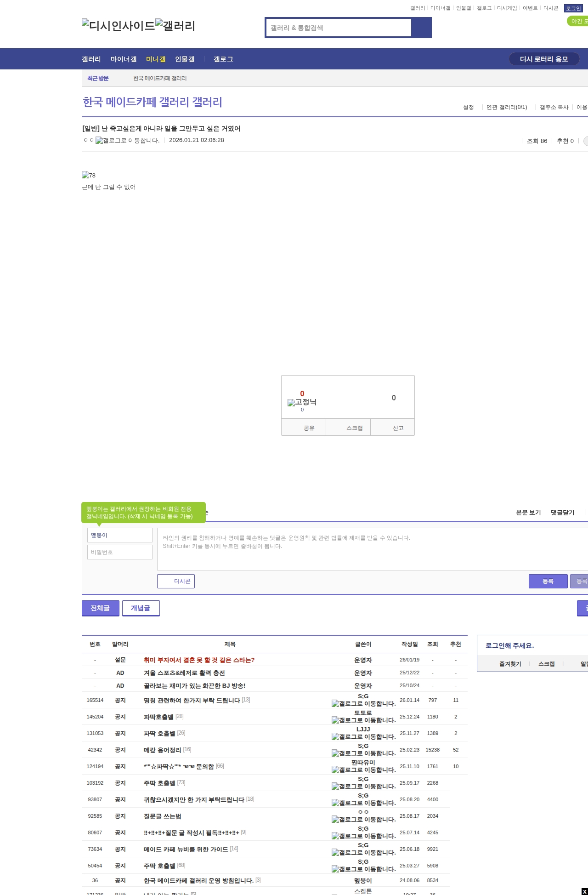Expand the 연관 갤러리(0/1) dropdown
The width and height of the screenshot is (588, 895).
[x=507, y=107]
